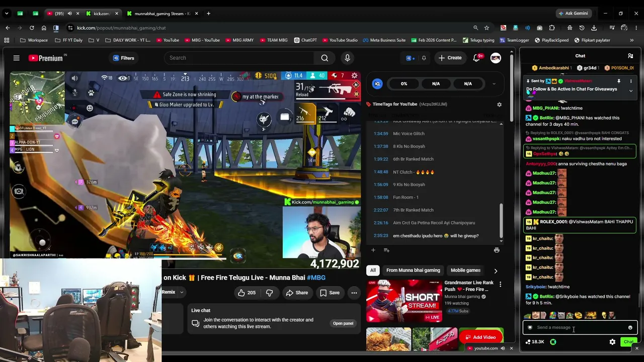Open the browser apps grid shortcut
This screenshot has width=644, height=362.
(x=7, y=40)
